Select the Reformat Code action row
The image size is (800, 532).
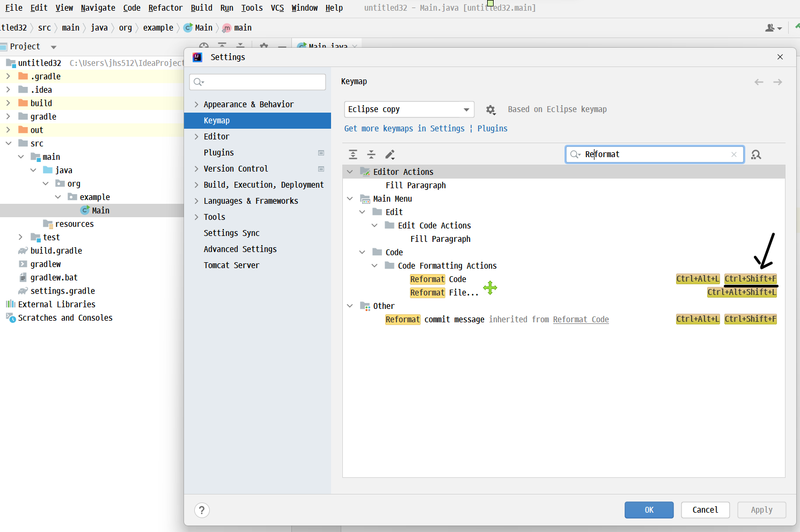pos(564,279)
